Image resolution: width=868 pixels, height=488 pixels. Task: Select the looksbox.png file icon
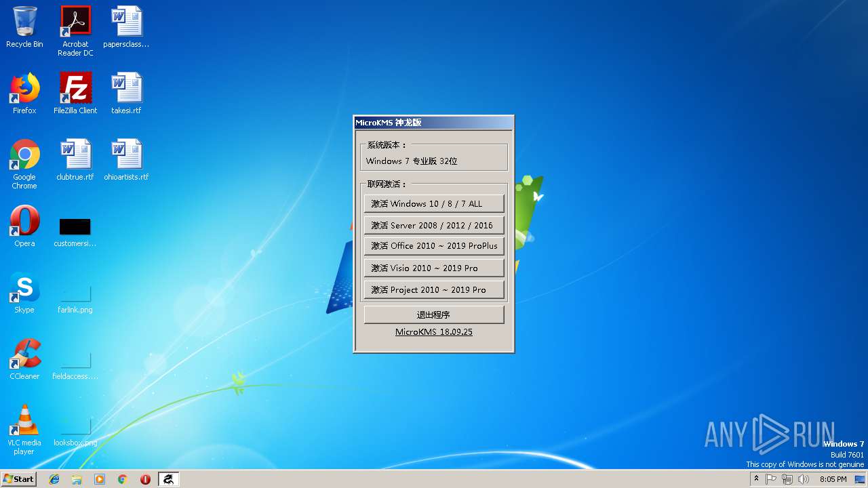coord(75,431)
